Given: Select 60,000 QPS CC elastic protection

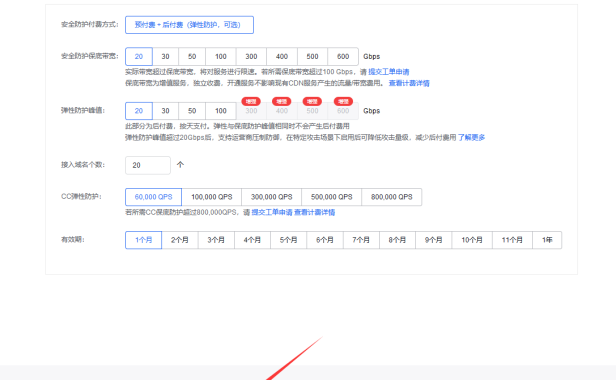Looking at the screenshot, I should [x=153, y=197].
